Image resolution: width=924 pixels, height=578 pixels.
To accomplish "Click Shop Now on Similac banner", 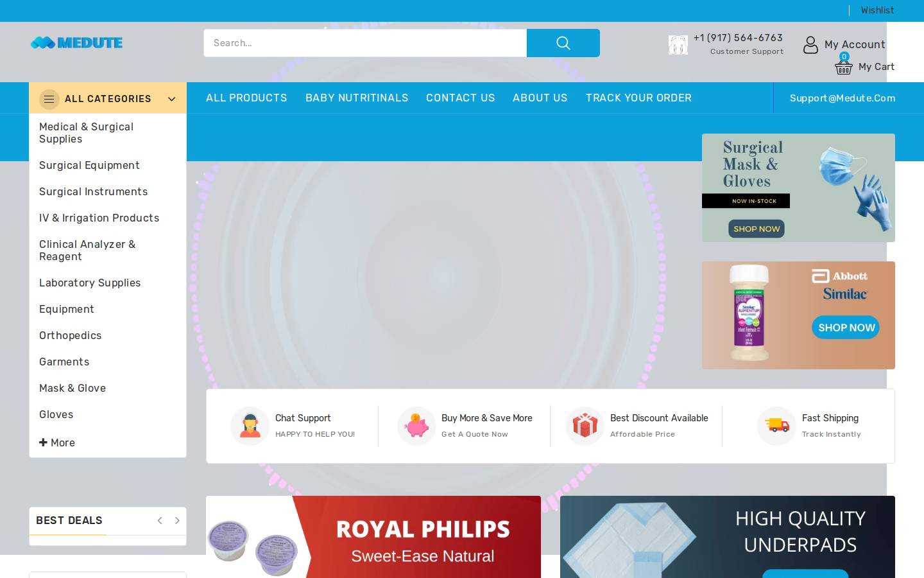I will pyautogui.click(x=846, y=328).
